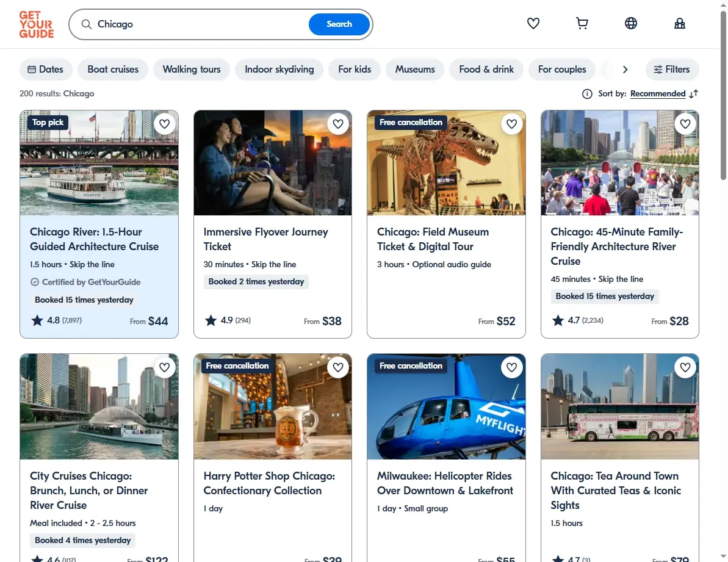Click the T-rex skeleton photo
Image resolution: width=728 pixels, height=562 pixels.
coord(446,163)
